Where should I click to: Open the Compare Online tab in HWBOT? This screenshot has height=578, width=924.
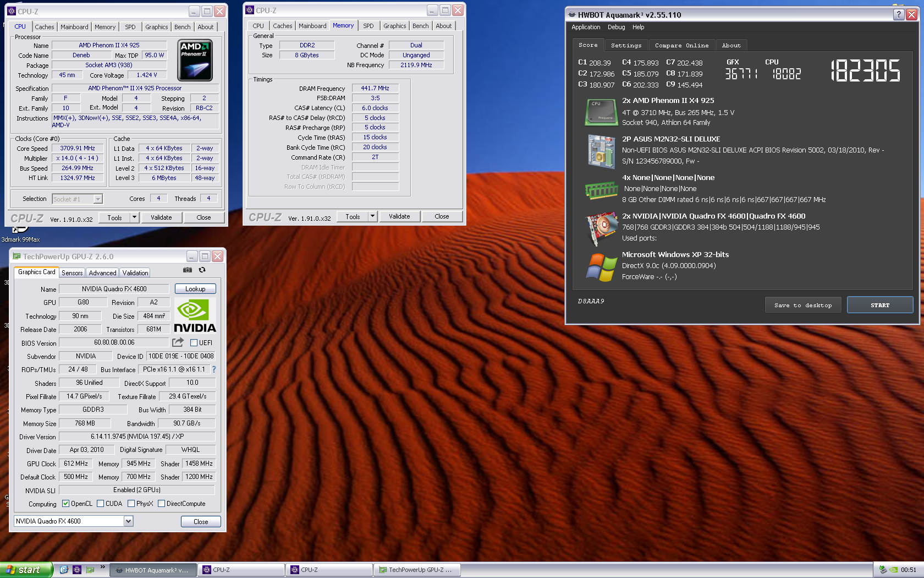click(x=681, y=46)
